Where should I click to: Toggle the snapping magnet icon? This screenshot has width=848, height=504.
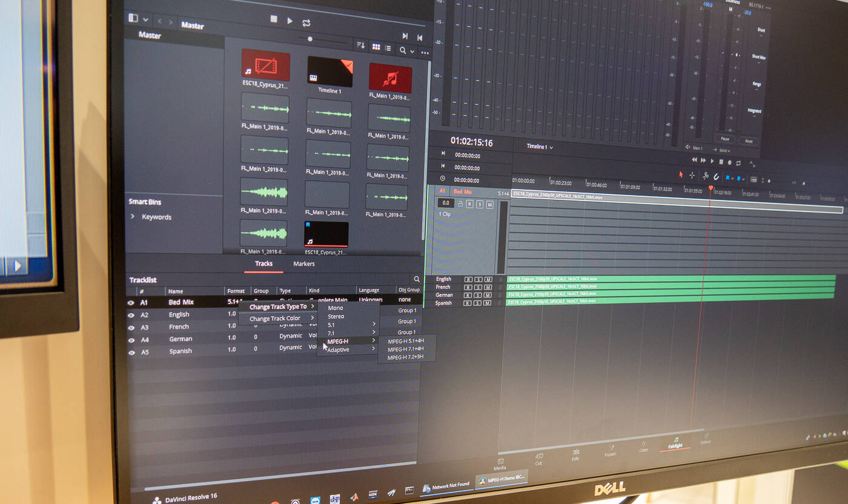pos(716,177)
